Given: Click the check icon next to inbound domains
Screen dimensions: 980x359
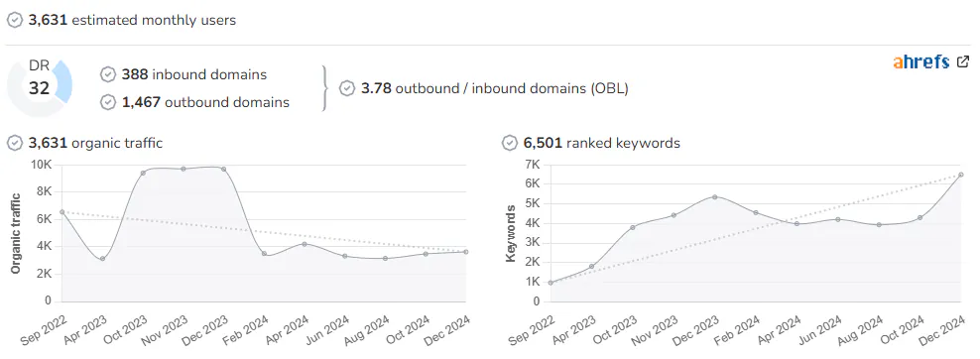Looking at the screenshot, I should point(108,75).
